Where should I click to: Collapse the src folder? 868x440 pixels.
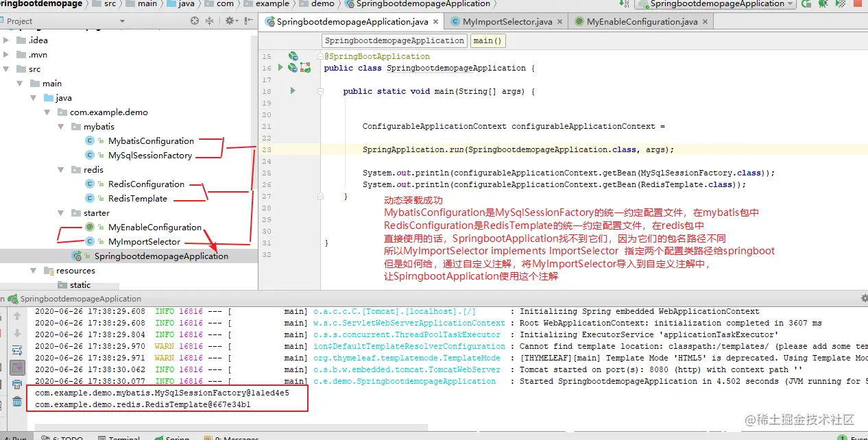click(7, 69)
